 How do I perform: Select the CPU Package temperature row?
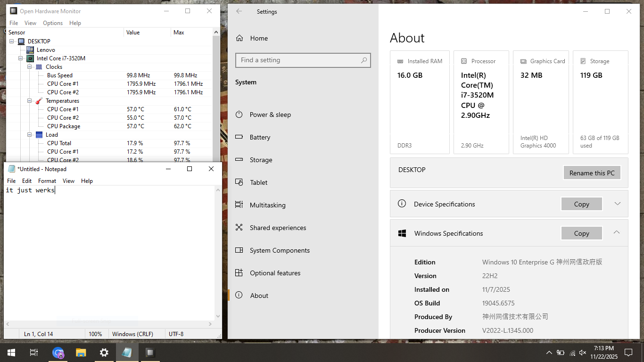109,126
